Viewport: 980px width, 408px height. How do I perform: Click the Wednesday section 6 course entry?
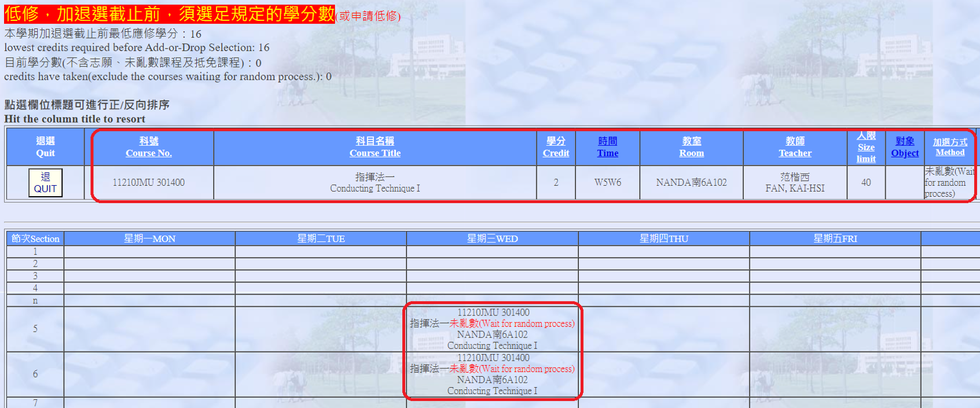tap(493, 374)
